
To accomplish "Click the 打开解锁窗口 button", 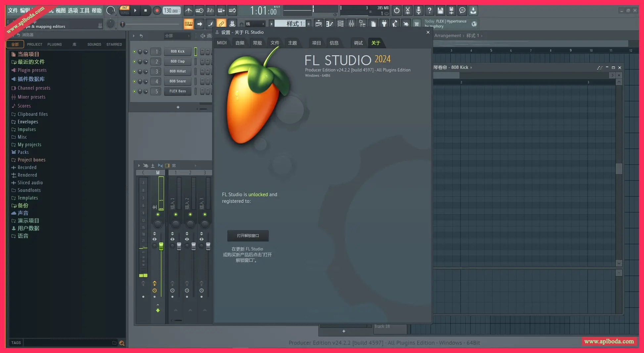I will pyautogui.click(x=248, y=236).
